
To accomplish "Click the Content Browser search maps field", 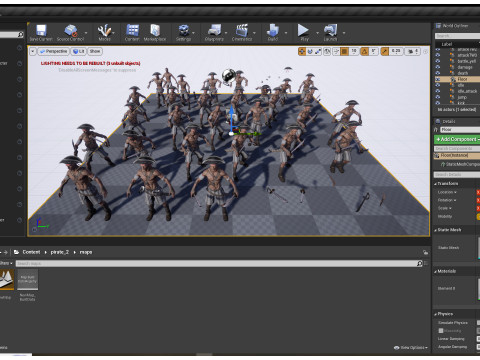I will coord(219,264).
